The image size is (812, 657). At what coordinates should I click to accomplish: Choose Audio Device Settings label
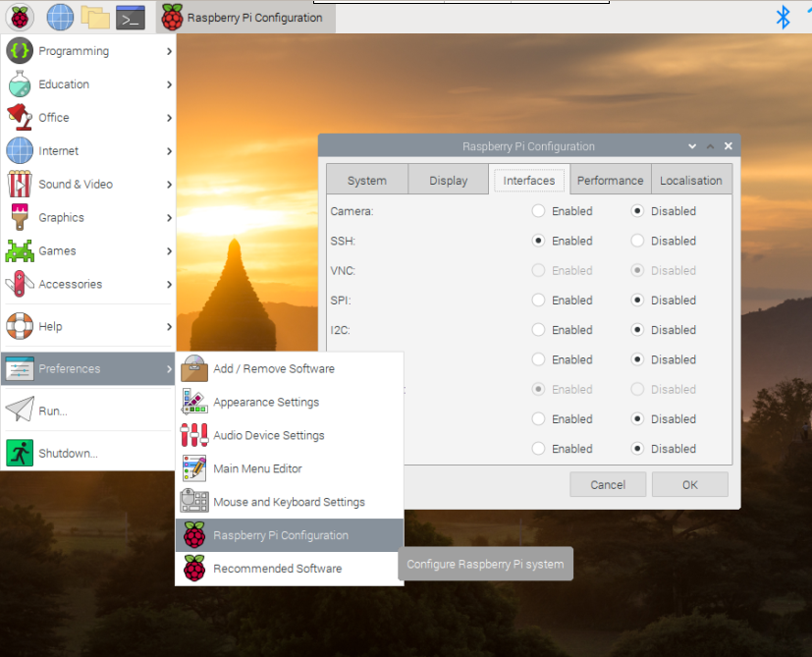tap(269, 435)
